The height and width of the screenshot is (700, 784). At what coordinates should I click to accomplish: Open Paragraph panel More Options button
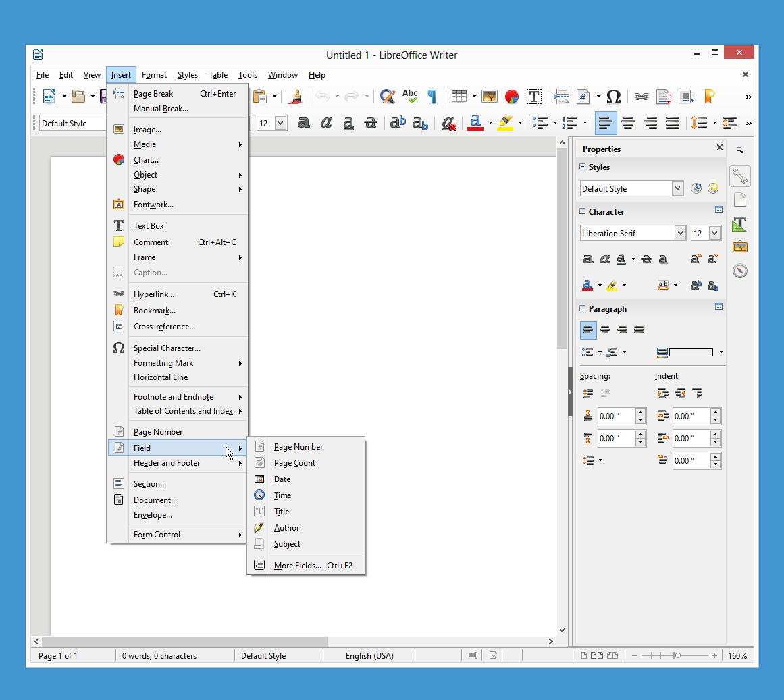[718, 306]
